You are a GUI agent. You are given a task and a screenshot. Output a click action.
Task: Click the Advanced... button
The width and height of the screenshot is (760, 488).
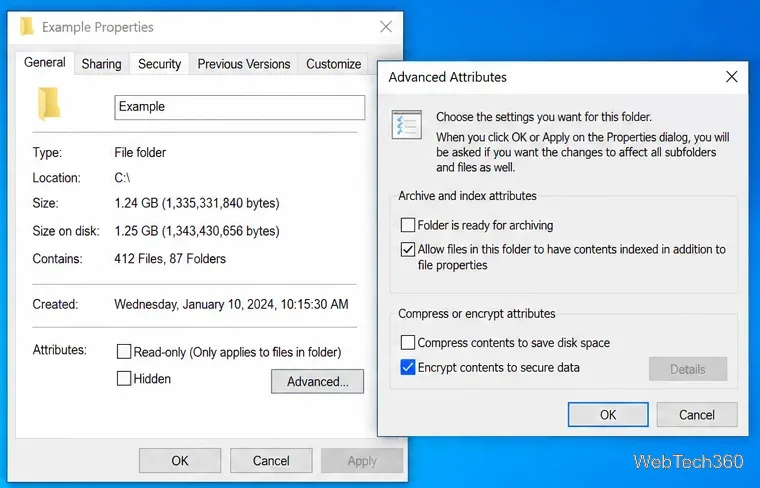(x=317, y=381)
